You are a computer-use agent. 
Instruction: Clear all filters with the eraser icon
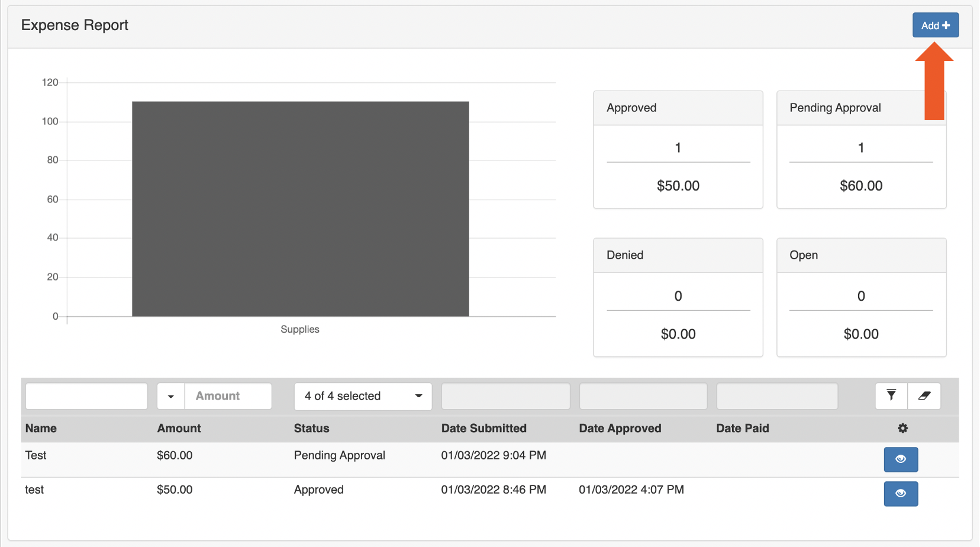[924, 396]
